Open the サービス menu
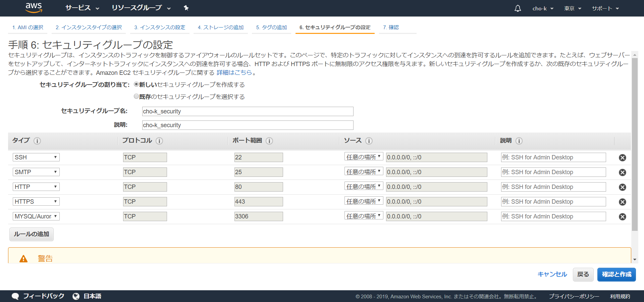Screen dimensions: 644x302 point(82,8)
